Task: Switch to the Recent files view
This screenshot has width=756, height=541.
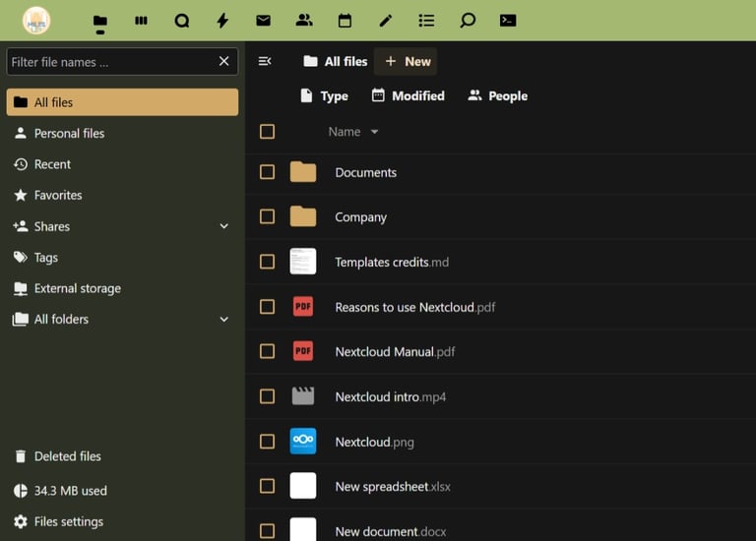Action: [52, 164]
